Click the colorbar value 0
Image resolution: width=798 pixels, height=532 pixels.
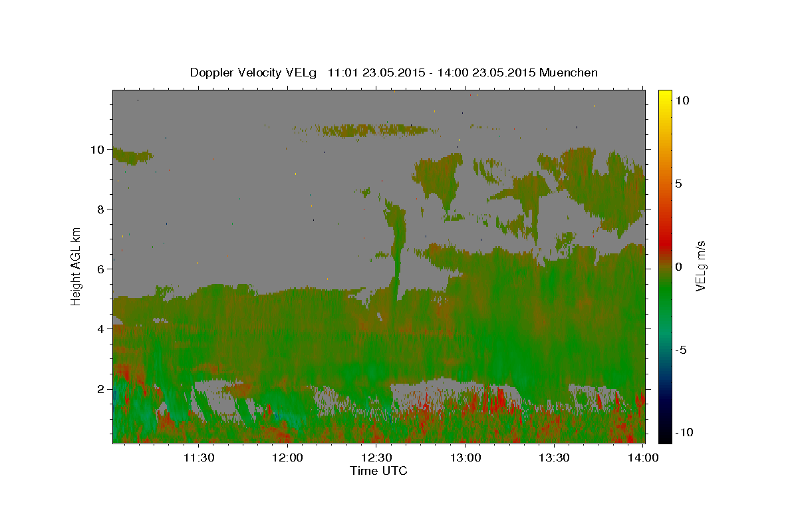click(678, 267)
